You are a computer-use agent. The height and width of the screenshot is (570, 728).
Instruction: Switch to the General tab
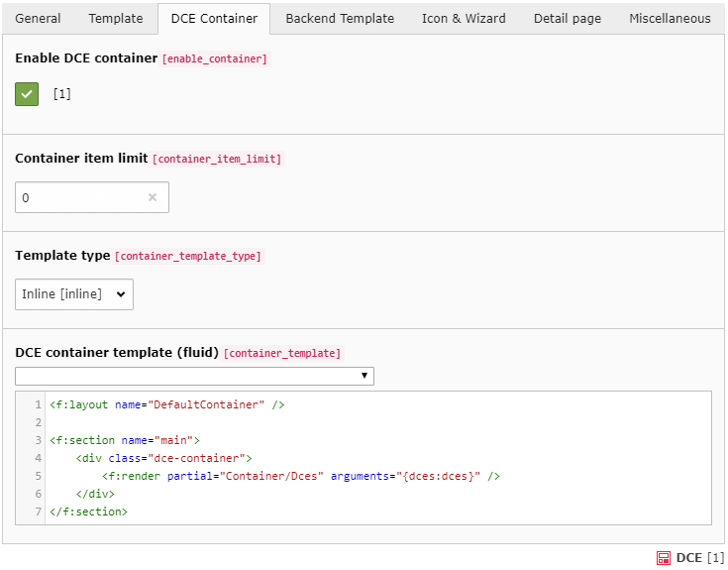coord(38,19)
